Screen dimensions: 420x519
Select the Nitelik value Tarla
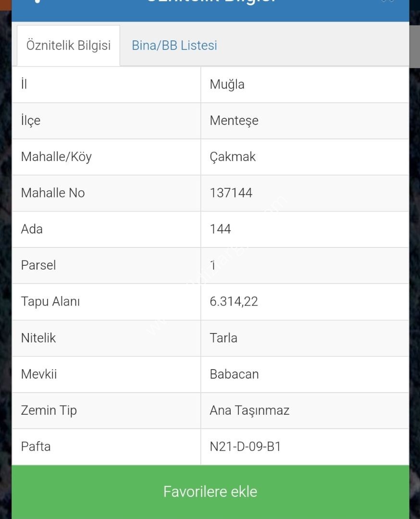[x=223, y=338]
